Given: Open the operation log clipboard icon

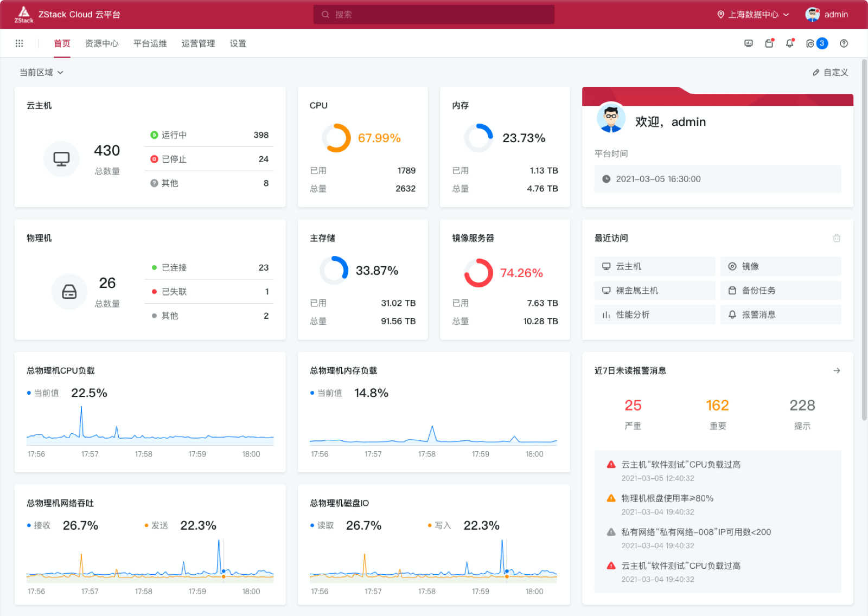Looking at the screenshot, I should click(x=769, y=43).
